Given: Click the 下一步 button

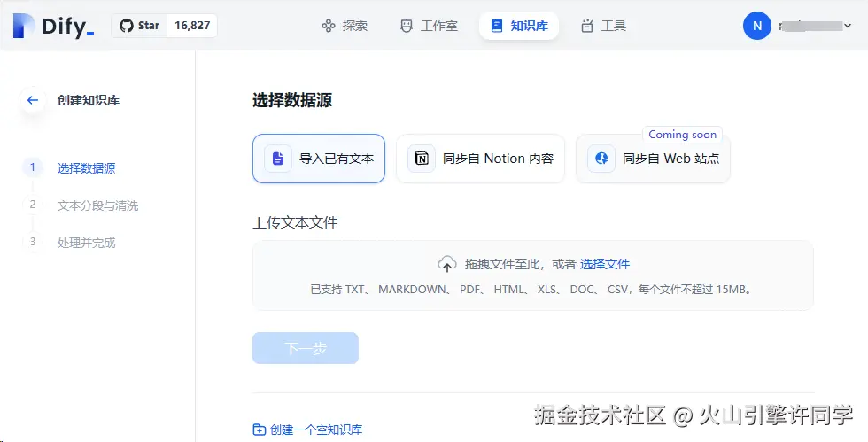Looking at the screenshot, I should point(306,348).
